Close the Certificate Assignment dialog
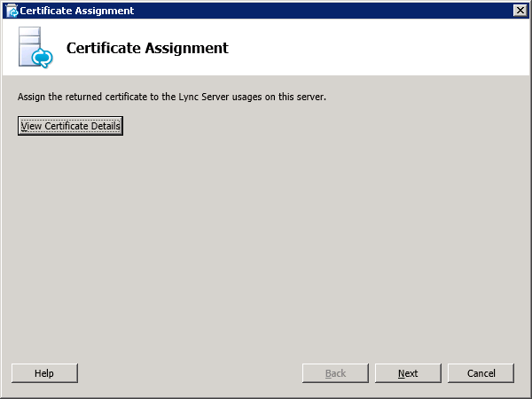Image resolution: width=532 pixels, height=399 pixels. click(520, 11)
